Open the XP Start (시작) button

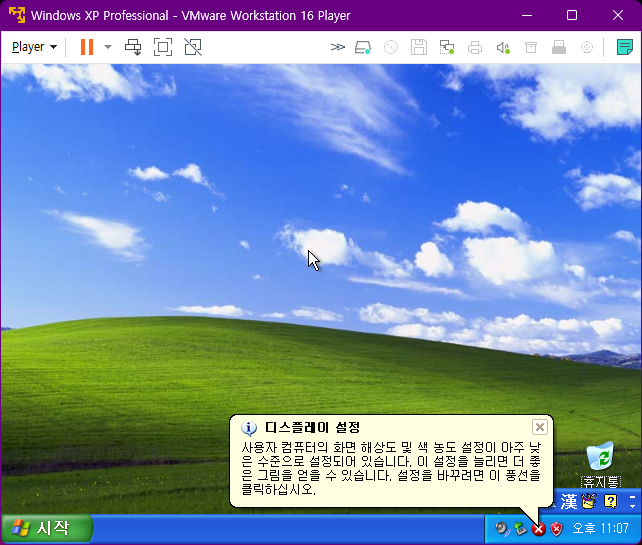(x=47, y=528)
